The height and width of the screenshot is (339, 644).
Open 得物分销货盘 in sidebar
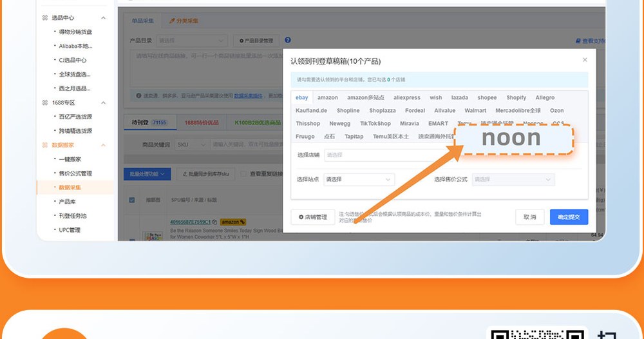(75, 32)
